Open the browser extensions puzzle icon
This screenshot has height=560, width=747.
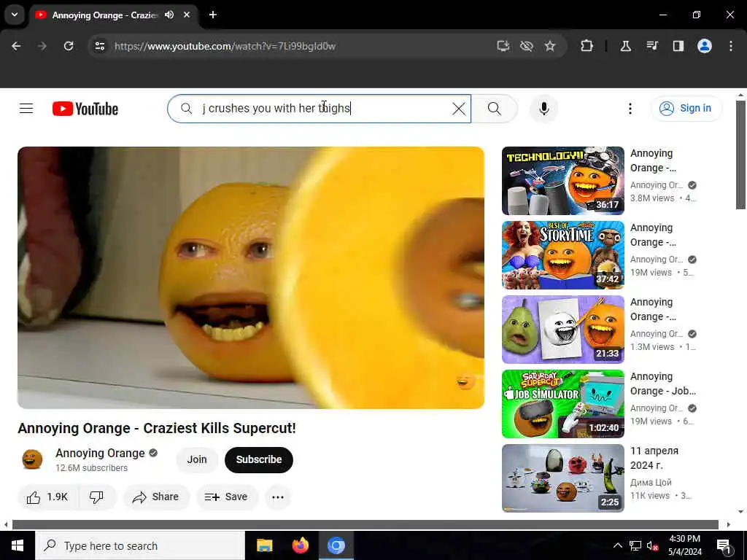click(587, 46)
